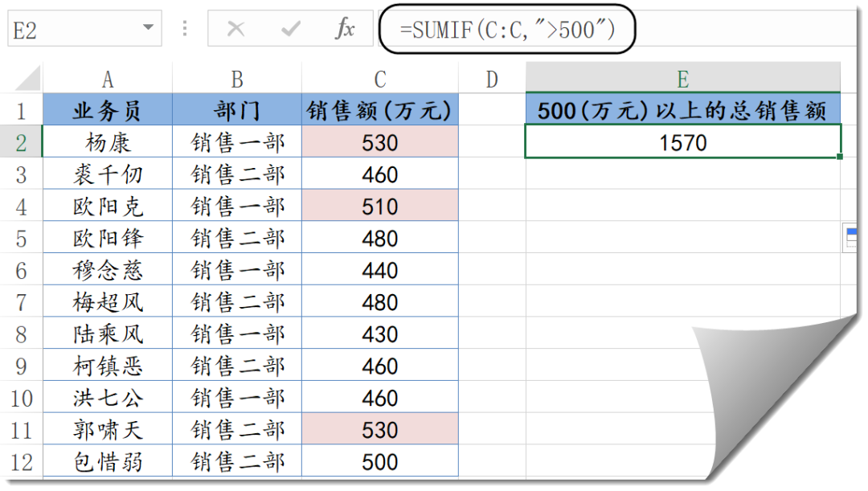
Task: Select column D header
Action: click(x=492, y=79)
